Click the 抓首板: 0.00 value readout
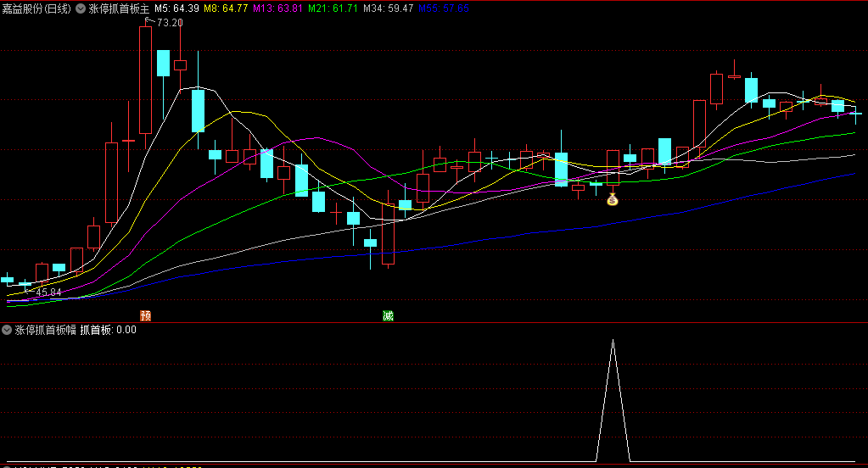 click(108, 331)
